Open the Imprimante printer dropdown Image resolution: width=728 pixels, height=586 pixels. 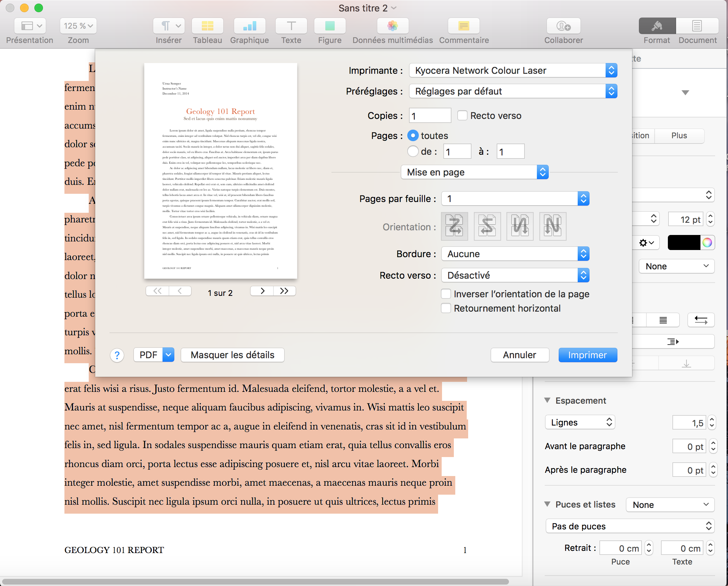click(x=513, y=70)
